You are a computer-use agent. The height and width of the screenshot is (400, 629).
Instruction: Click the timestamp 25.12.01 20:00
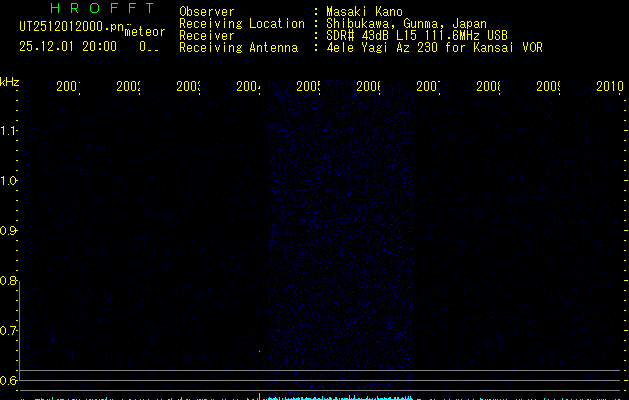point(68,47)
